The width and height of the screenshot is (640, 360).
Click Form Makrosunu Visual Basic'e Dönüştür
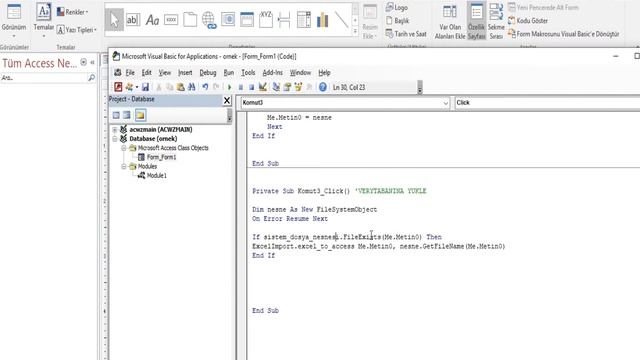[x=564, y=34]
